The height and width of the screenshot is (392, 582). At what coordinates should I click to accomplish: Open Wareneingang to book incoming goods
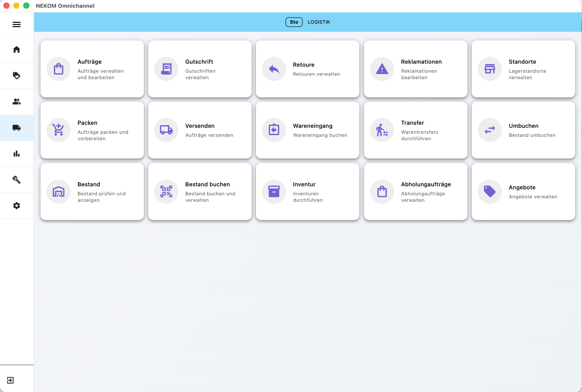pos(307,130)
